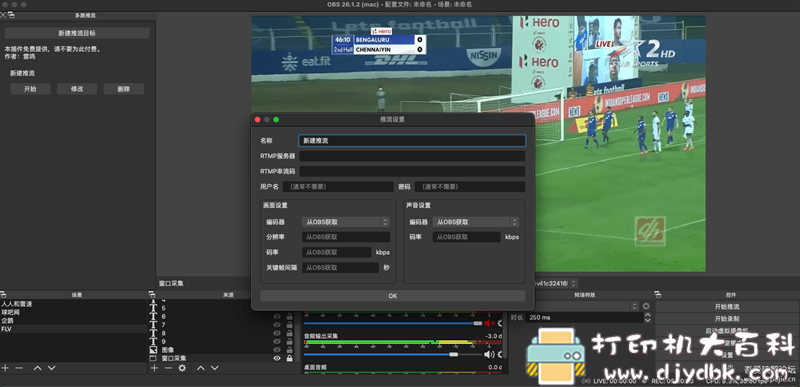This screenshot has height=387, width=800.
Task: Float the 场景 dock panel icon
Action: [x=3, y=295]
